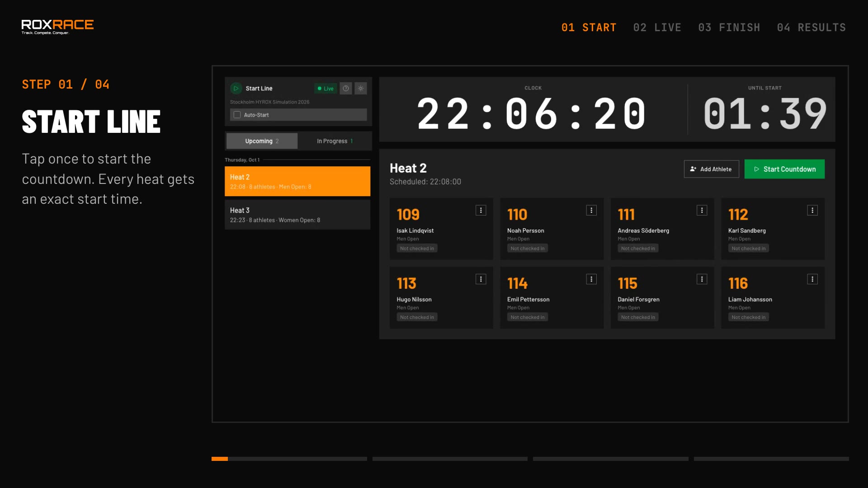Click the Thursday, Oct 1 date label
Screen dimensions: 868x488
point(242,160)
